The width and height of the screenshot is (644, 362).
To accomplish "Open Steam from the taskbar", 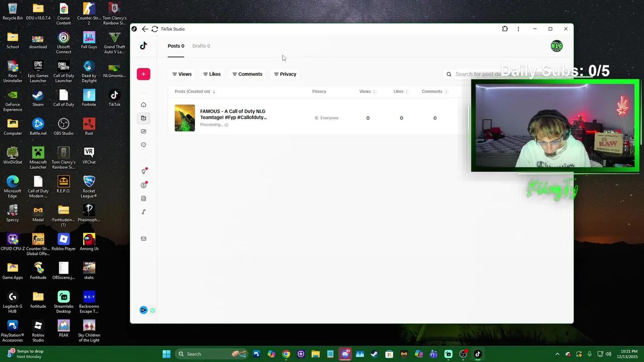I will (374, 354).
